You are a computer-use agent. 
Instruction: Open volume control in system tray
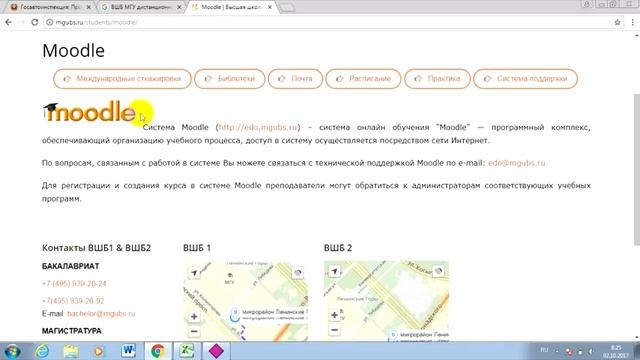590,351
